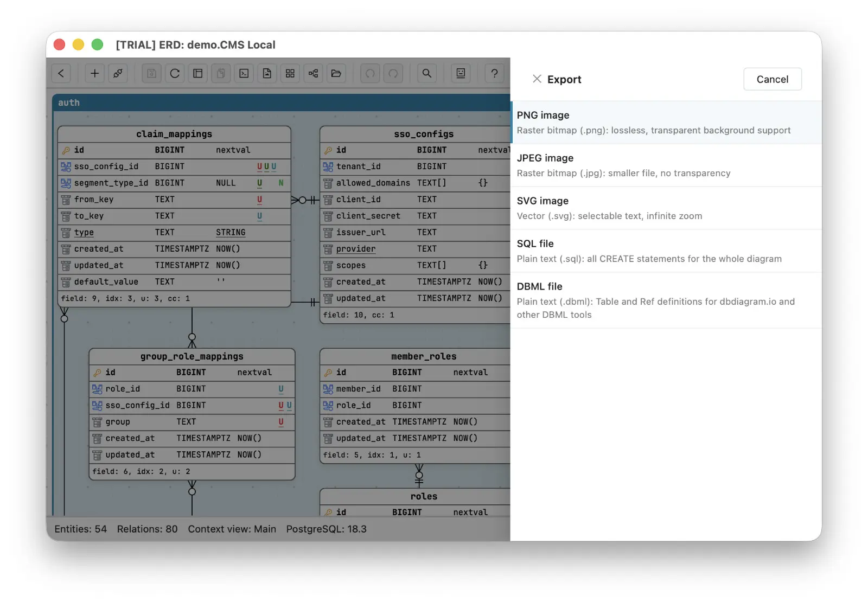The width and height of the screenshot is (868, 602).
Task: Click the key icon of claim_mappings id
Action: coord(66,150)
